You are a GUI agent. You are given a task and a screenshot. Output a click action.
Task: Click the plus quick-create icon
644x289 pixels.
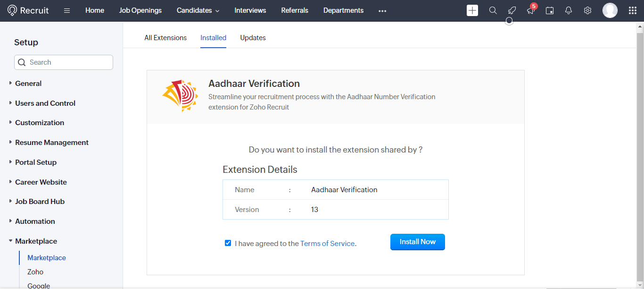click(x=472, y=10)
